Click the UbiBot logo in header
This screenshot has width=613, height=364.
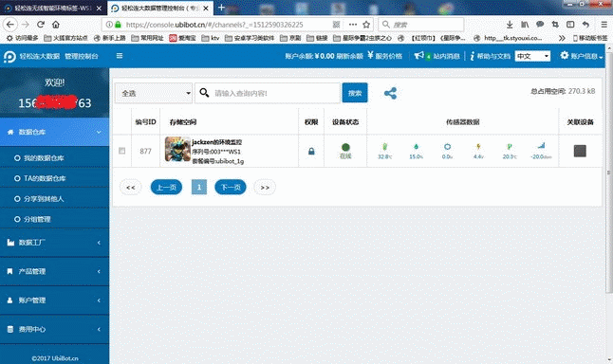9,57
